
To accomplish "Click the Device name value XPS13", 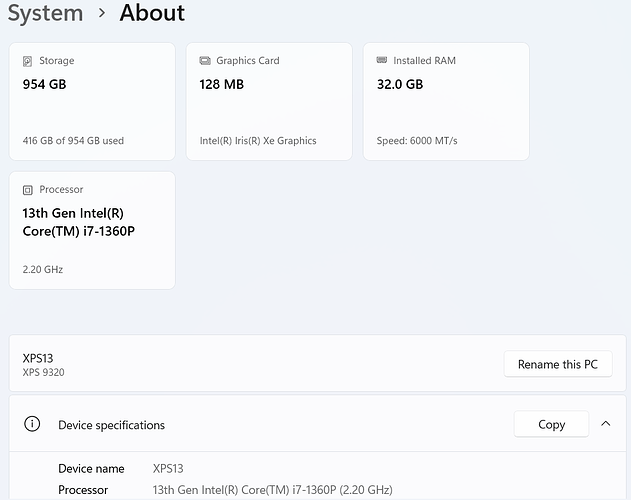I will pos(168,468).
